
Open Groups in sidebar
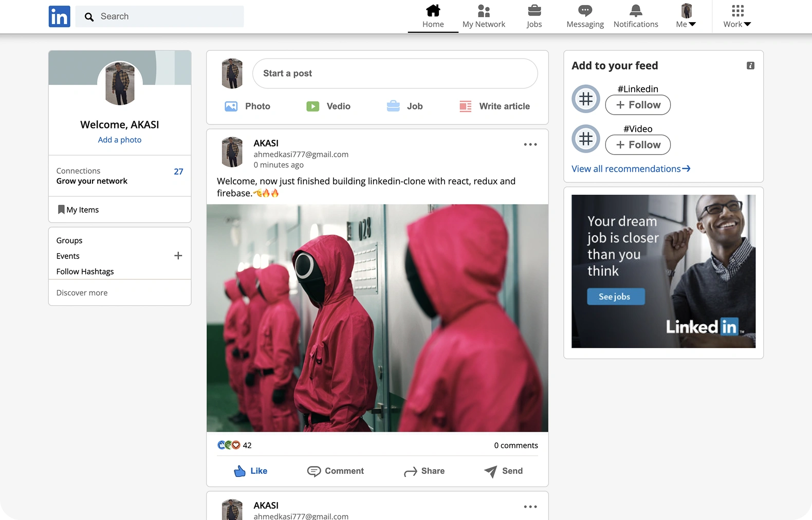click(x=69, y=240)
